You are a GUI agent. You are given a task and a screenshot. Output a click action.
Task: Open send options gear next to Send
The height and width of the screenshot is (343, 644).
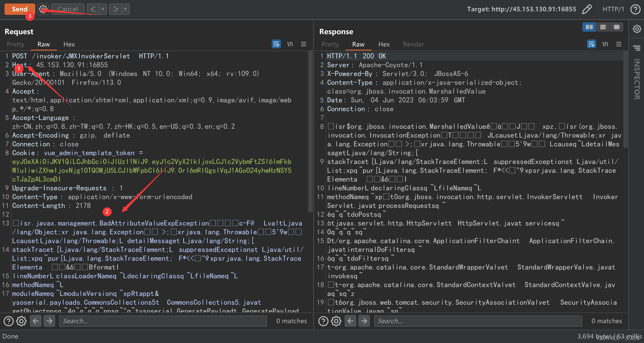[43, 9]
